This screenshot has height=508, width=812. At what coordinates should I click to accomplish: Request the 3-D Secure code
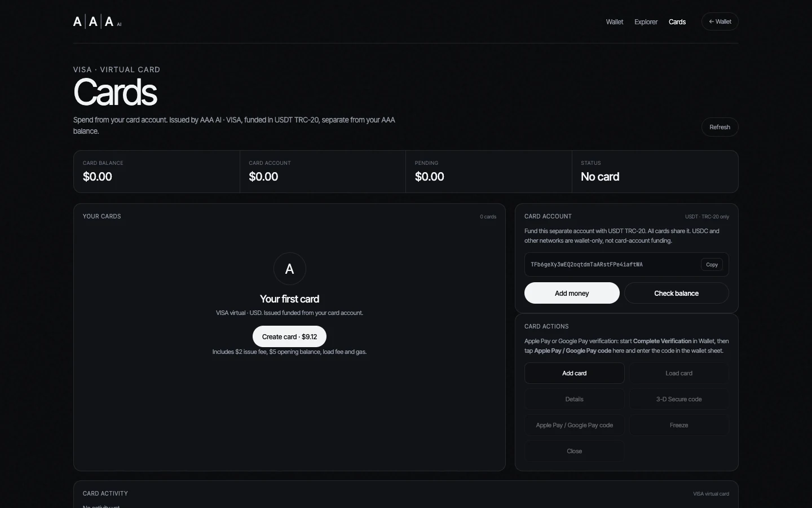[679, 399]
